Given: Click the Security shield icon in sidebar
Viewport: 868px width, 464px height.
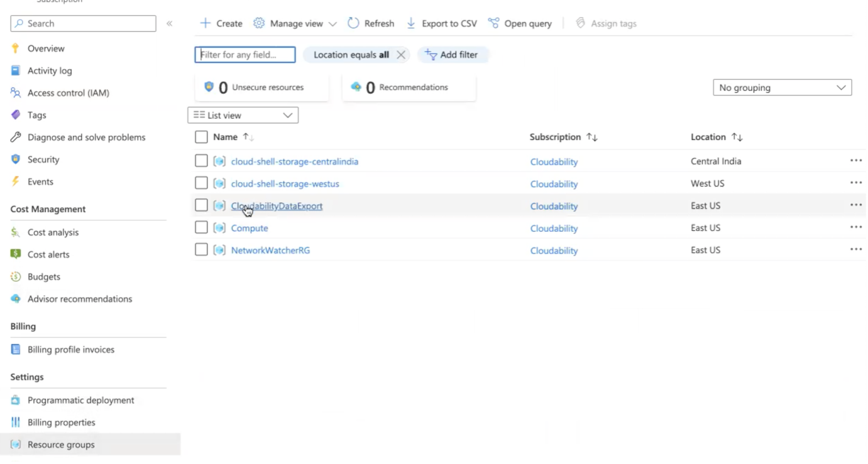Looking at the screenshot, I should [x=16, y=159].
